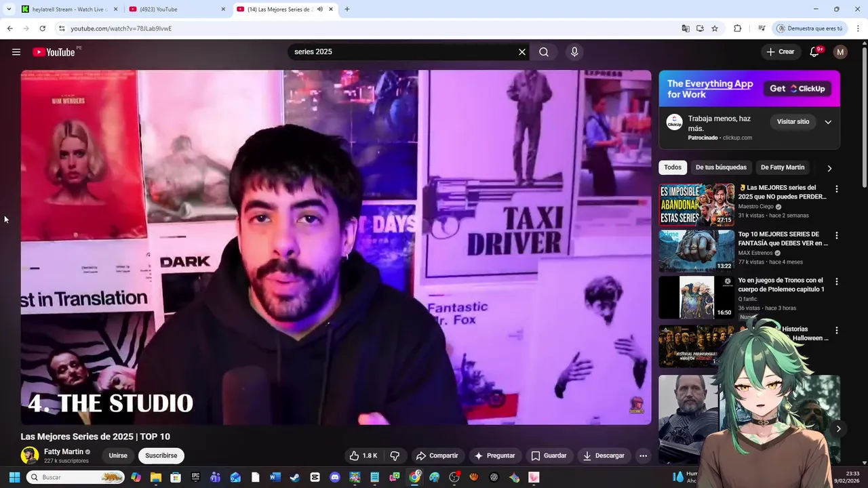This screenshot has width=868, height=488.
Task: Open the Crear button
Action: point(781,52)
